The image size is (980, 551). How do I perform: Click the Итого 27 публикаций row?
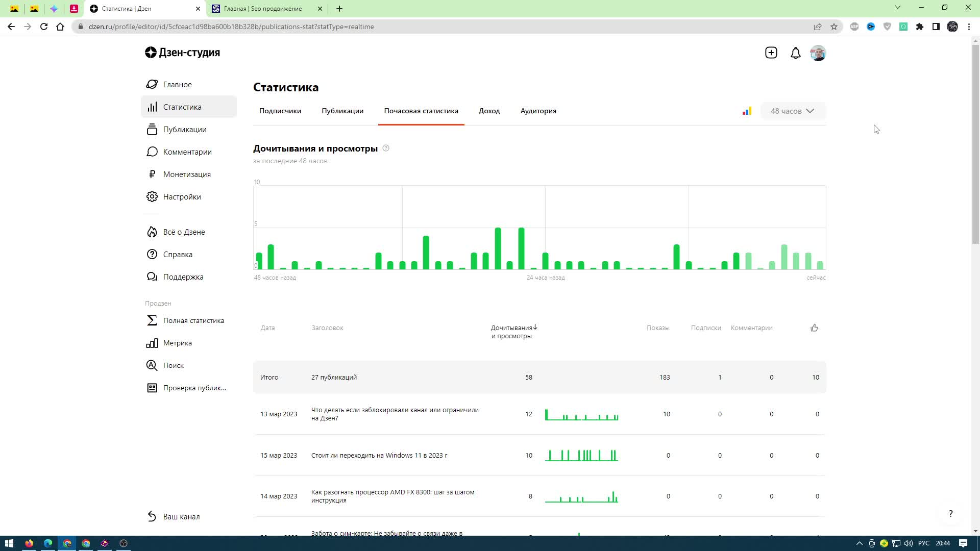click(x=540, y=378)
